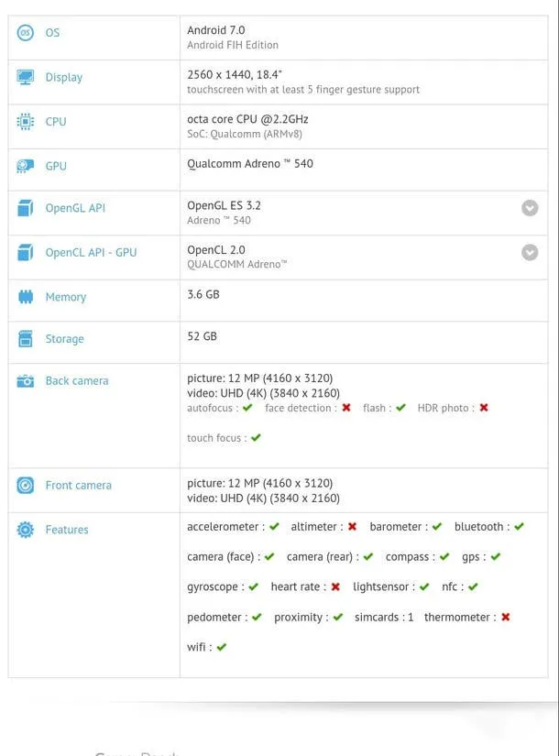Expand the OpenGL ES 3.2 details arrow
The width and height of the screenshot is (559, 756).
(x=530, y=208)
